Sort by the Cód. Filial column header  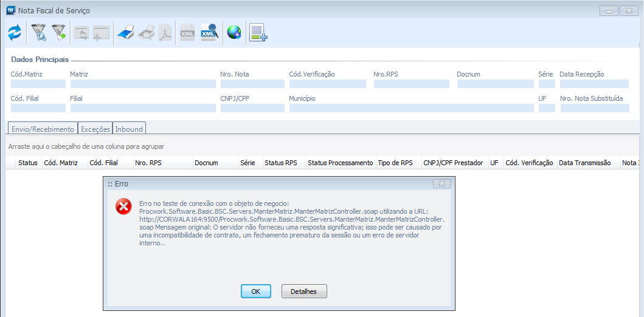[110, 163]
